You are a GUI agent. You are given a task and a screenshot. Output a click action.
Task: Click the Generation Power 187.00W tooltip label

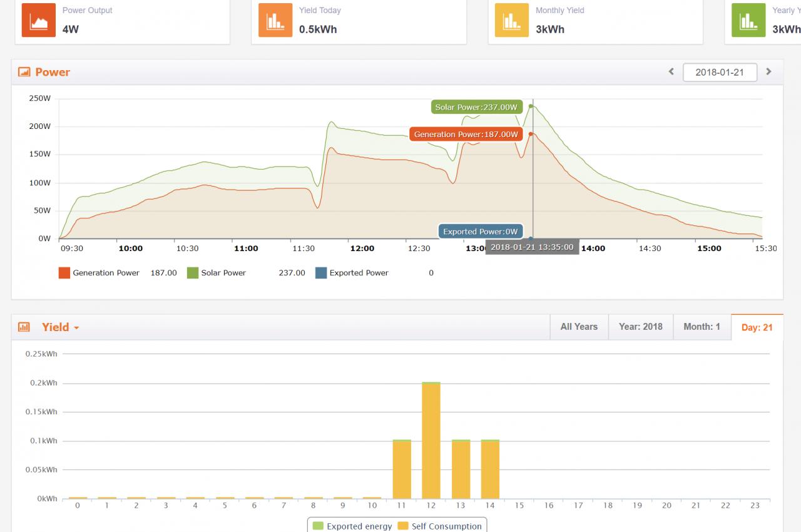(466, 135)
